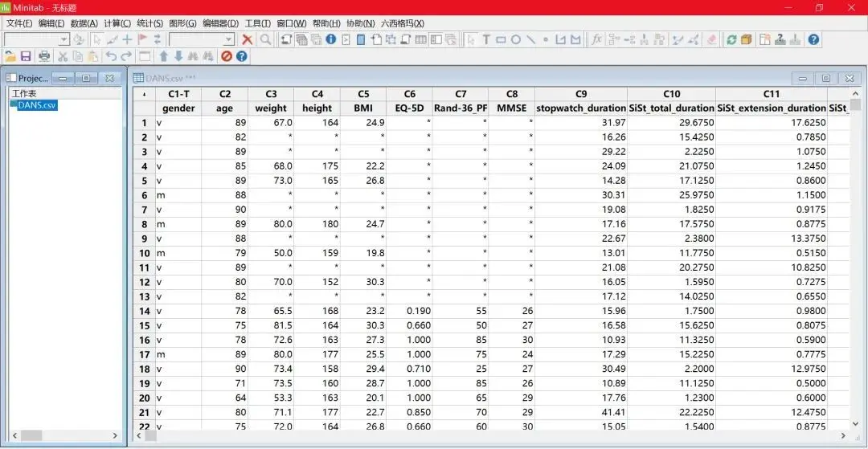This screenshot has width=868, height=449.
Task: Open the 六西格玛(X) menu
Action: coord(403,23)
